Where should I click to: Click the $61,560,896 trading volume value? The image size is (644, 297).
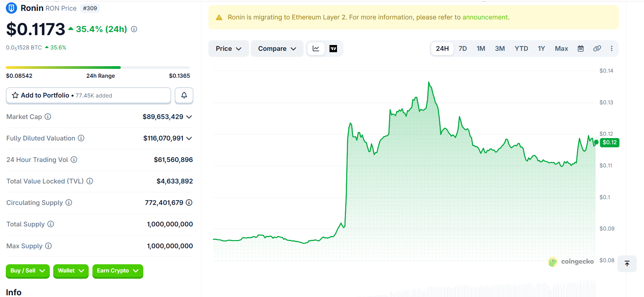[x=173, y=160]
